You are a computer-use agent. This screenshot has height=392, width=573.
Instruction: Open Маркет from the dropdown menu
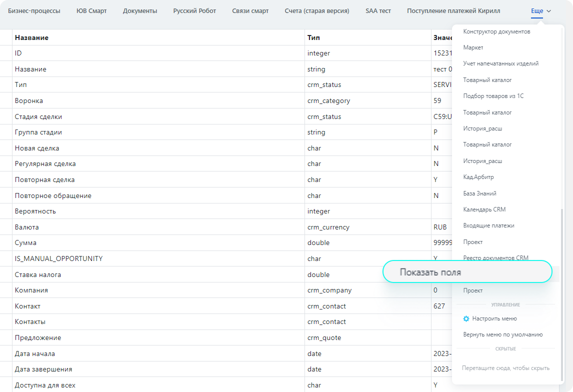[x=473, y=47]
